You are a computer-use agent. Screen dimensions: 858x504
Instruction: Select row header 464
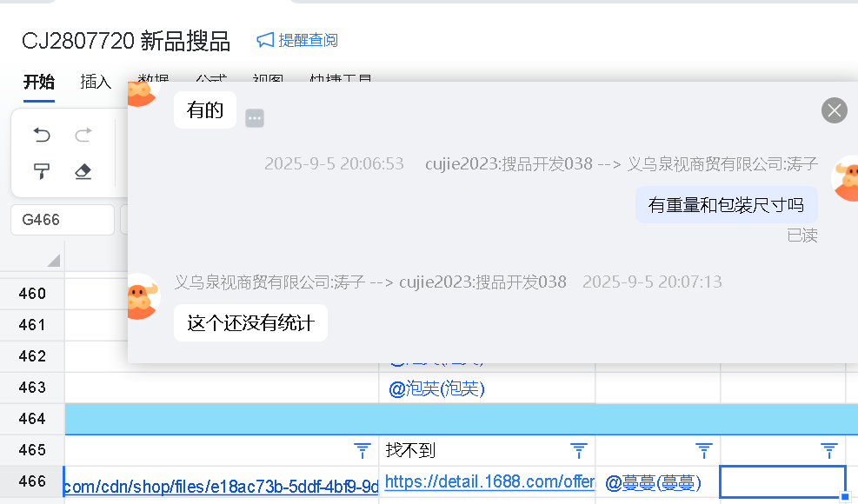[x=32, y=419]
